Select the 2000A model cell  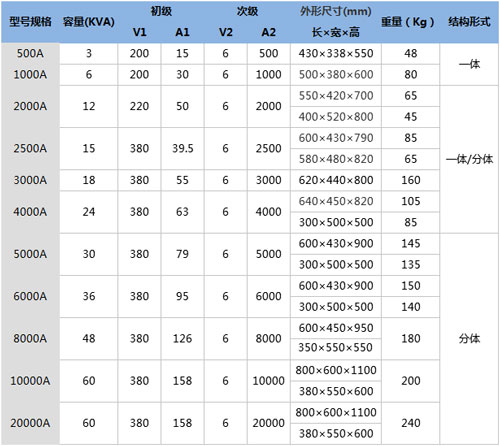click(x=30, y=106)
